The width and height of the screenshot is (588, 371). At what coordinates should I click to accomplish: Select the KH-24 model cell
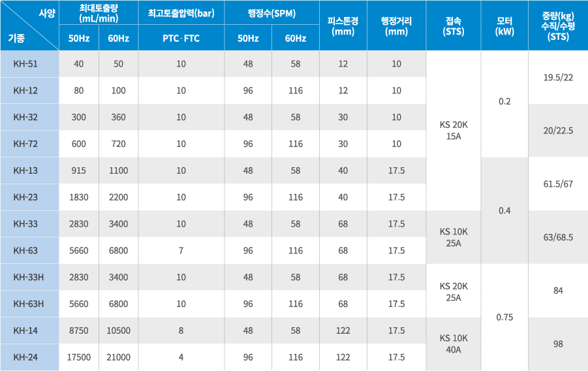point(25,357)
